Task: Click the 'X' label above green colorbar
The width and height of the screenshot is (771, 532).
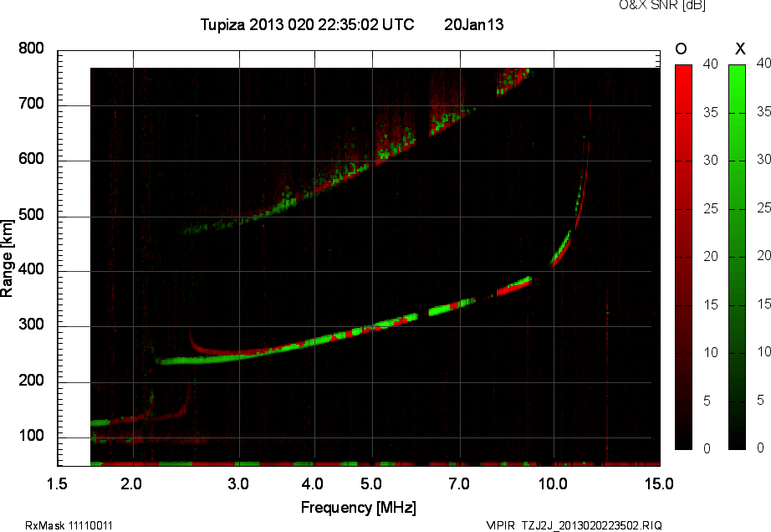Action: (740, 49)
